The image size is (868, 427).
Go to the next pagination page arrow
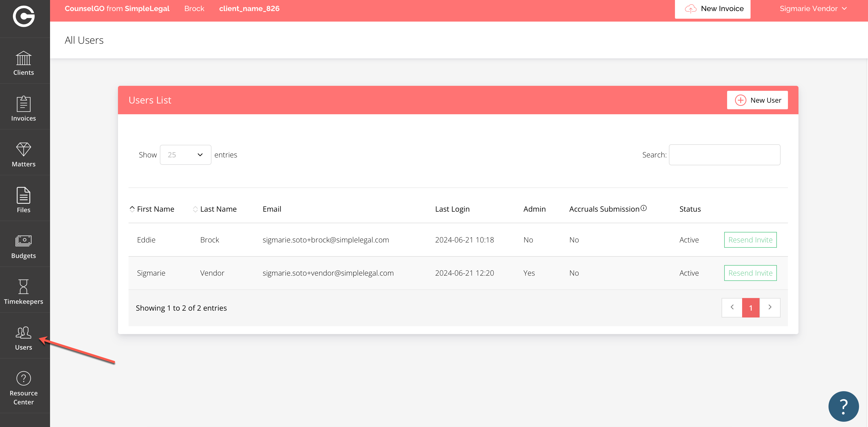770,307
